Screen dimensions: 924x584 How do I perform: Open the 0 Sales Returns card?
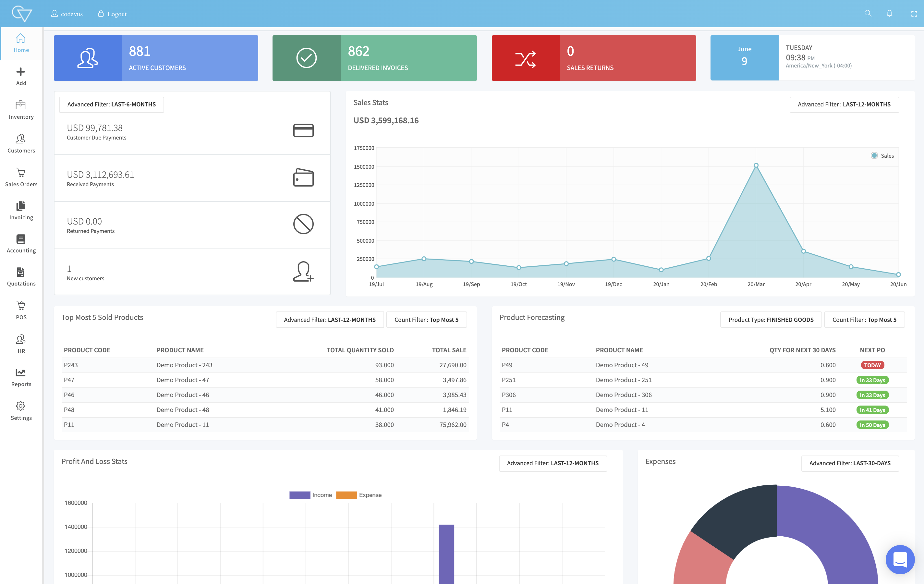(594, 58)
